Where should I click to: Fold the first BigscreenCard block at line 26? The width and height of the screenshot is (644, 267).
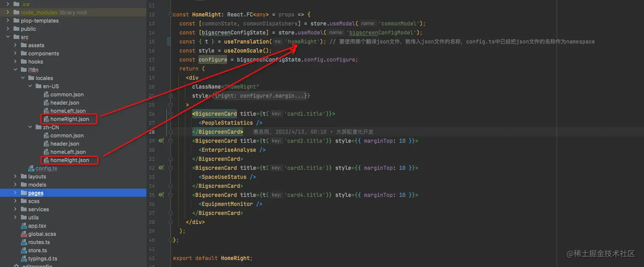[x=170, y=114]
